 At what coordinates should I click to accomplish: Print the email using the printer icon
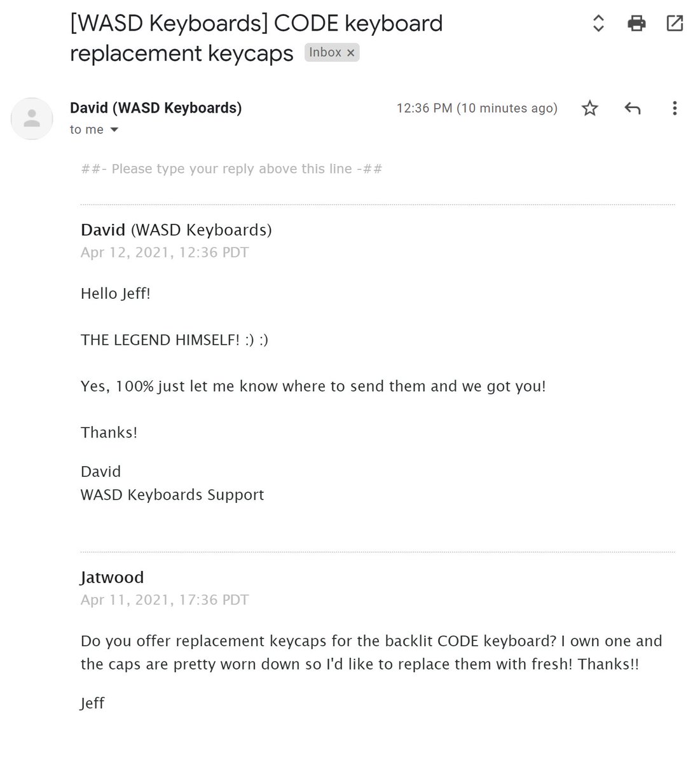636,24
